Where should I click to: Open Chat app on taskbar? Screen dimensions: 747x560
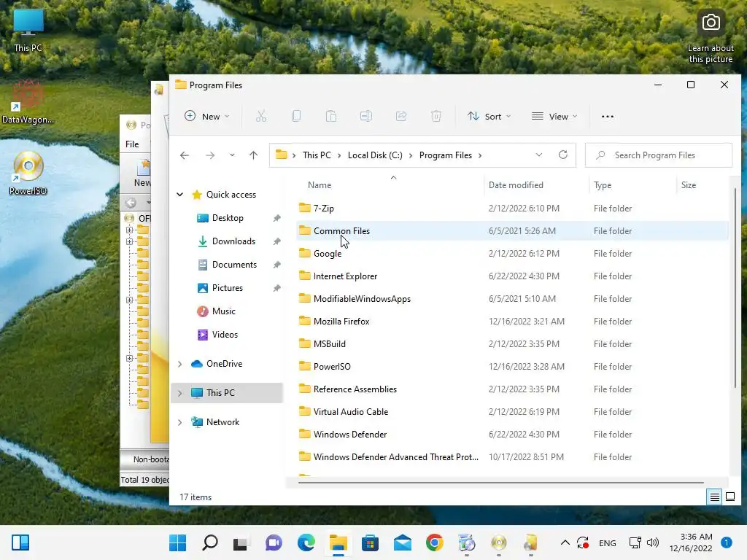pyautogui.click(x=274, y=542)
